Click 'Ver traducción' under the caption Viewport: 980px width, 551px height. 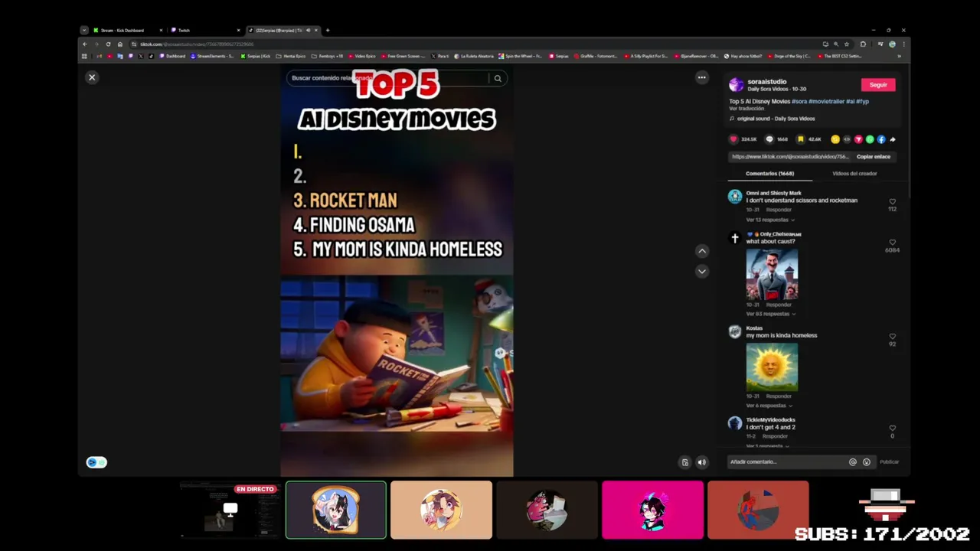coord(746,109)
